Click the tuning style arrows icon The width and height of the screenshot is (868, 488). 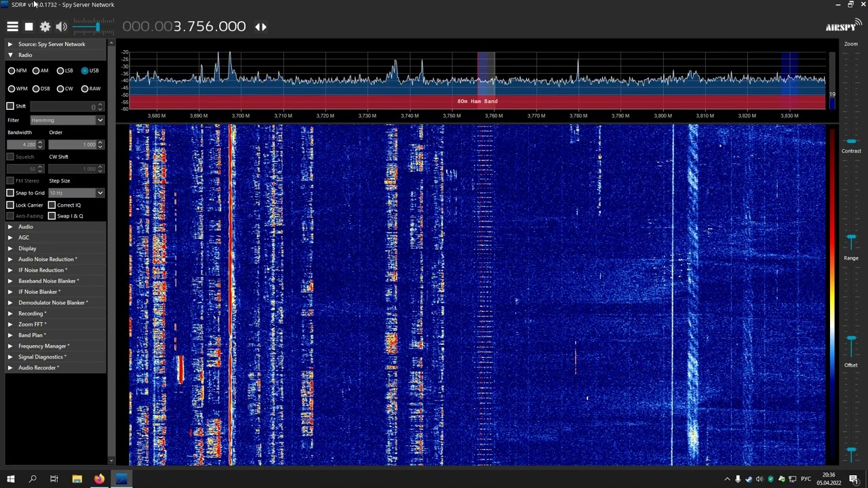[260, 26]
